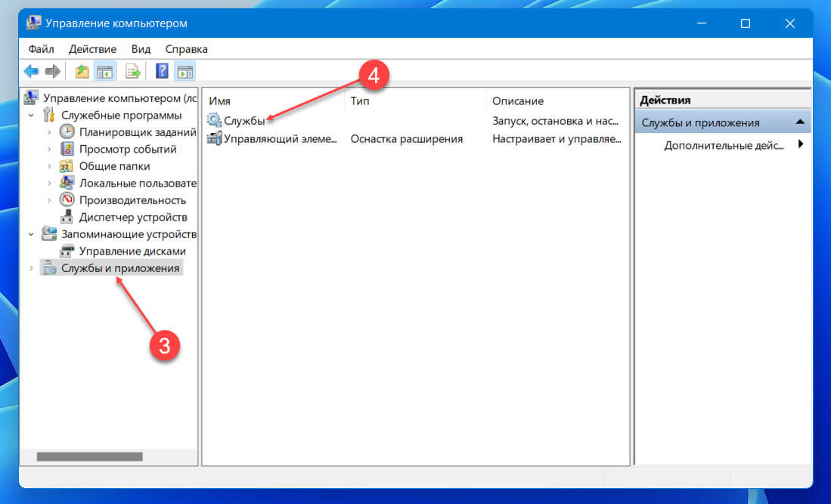The height and width of the screenshot is (504, 831).
Task: Click the Локальные пользователи users icon
Action: point(67,183)
